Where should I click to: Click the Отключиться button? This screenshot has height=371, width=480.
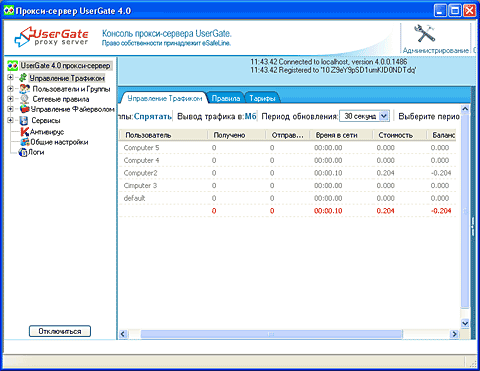click(60, 331)
